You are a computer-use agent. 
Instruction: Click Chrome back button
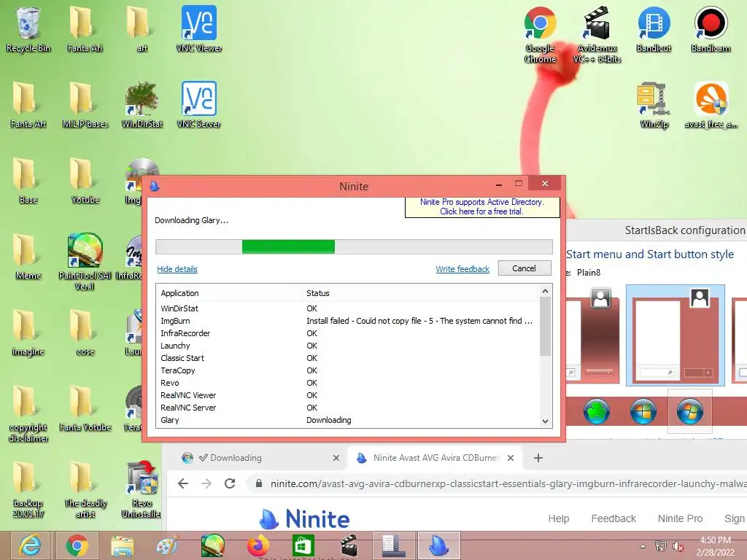point(183,484)
